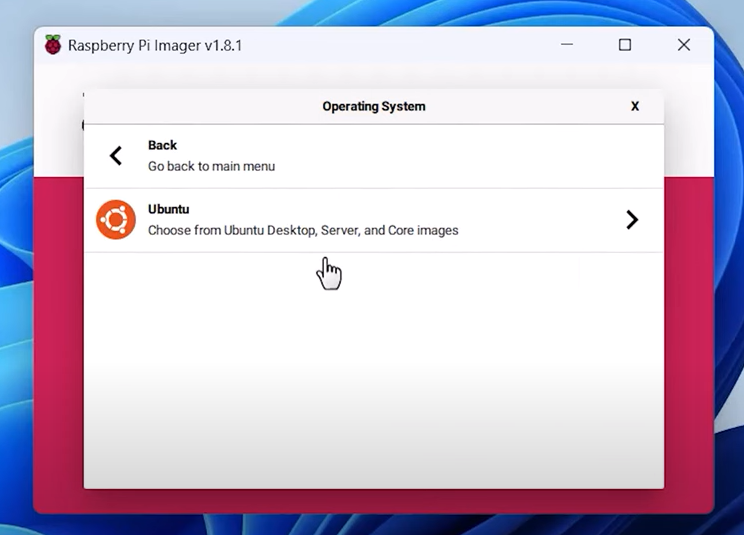This screenshot has height=535, width=744.
Task: Click 'Go back to main menu' text
Action: coord(212,166)
